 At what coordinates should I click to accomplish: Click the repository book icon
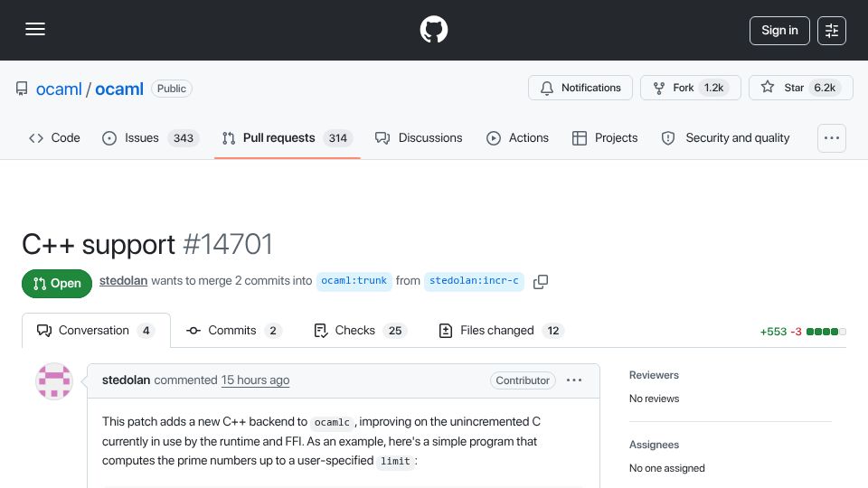point(22,89)
